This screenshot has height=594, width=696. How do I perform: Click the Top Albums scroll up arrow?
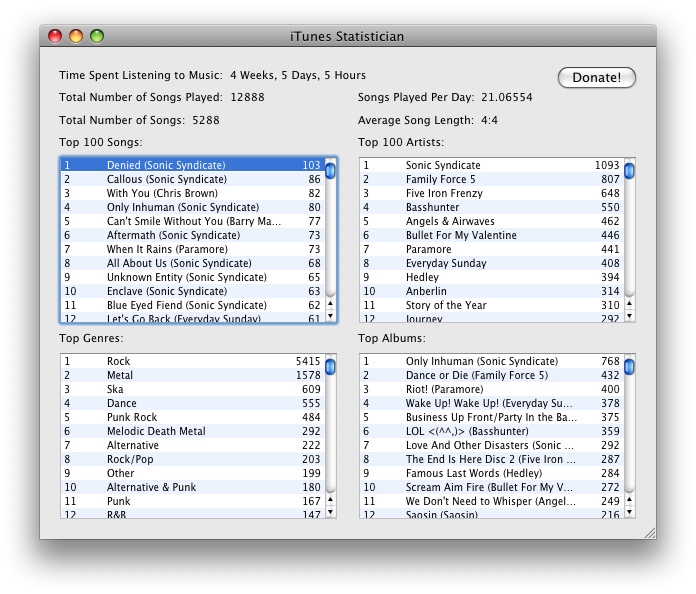tap(629, 499)
